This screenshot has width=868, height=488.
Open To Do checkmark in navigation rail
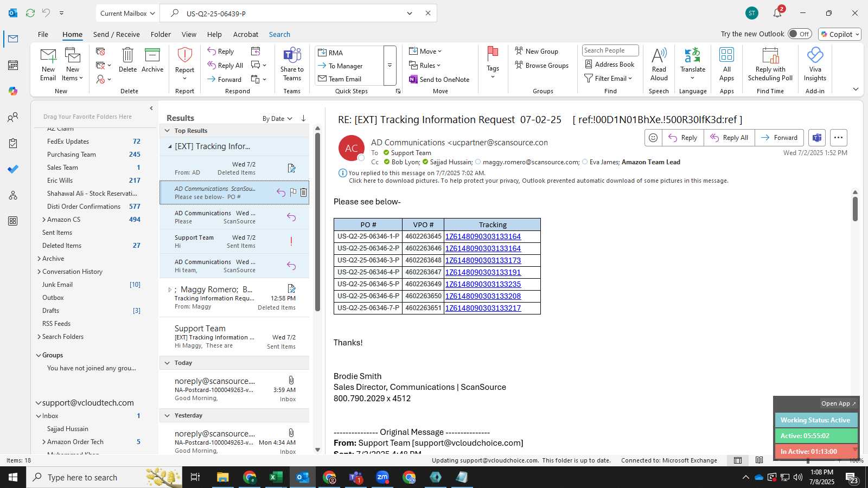pyautogui.click(x=13, y=169)
